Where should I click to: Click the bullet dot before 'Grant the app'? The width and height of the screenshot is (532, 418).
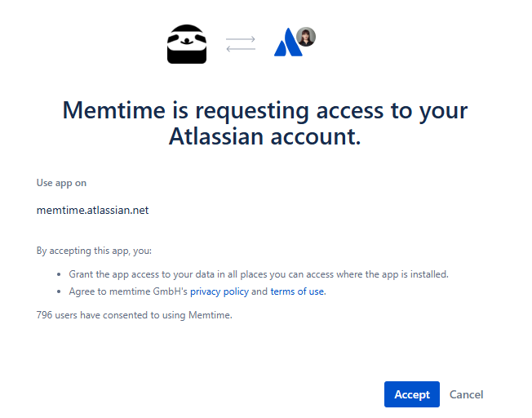pyautogui.click(x=59, y=274)
